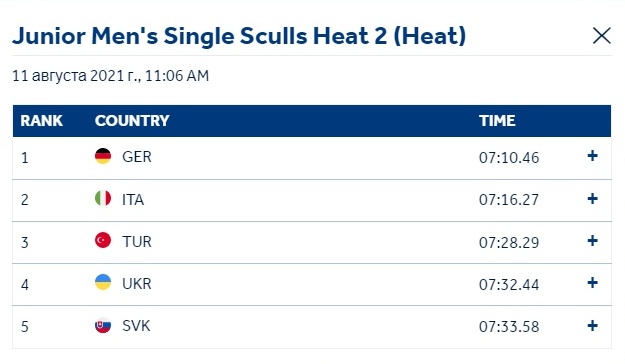Expand the GER row details
This screenshot has width=625, height=364.
pyautogui.click(x=592, y=156)
